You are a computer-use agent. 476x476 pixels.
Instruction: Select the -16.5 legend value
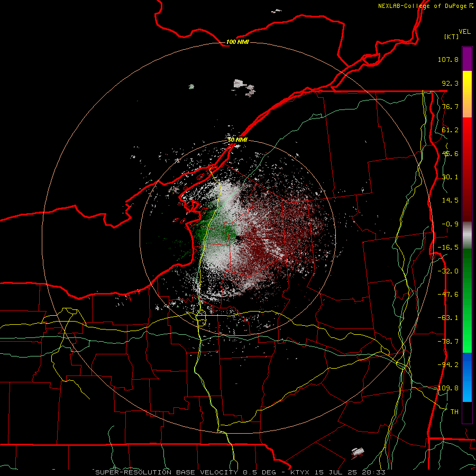tap(448, 247)
